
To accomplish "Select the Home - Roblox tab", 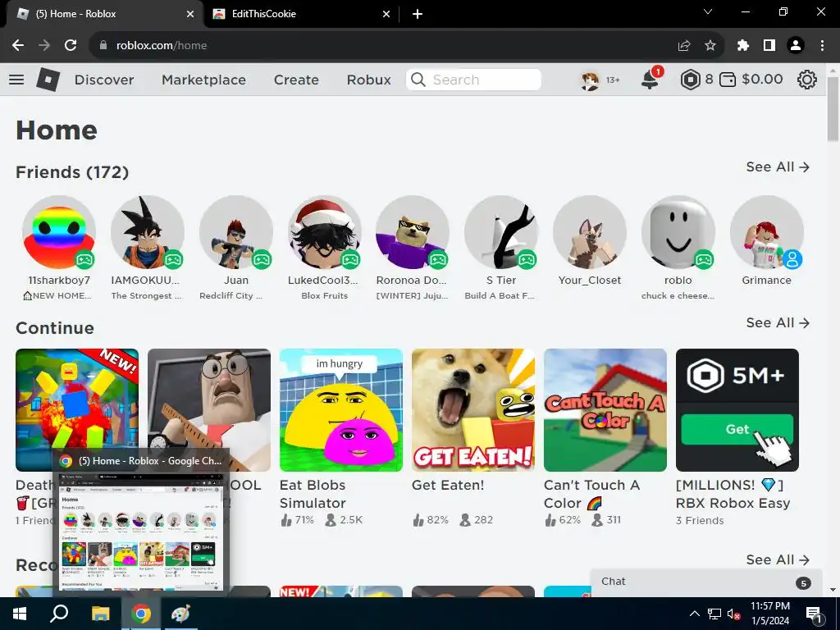I will pyautogui.click(x=104, y=14).
